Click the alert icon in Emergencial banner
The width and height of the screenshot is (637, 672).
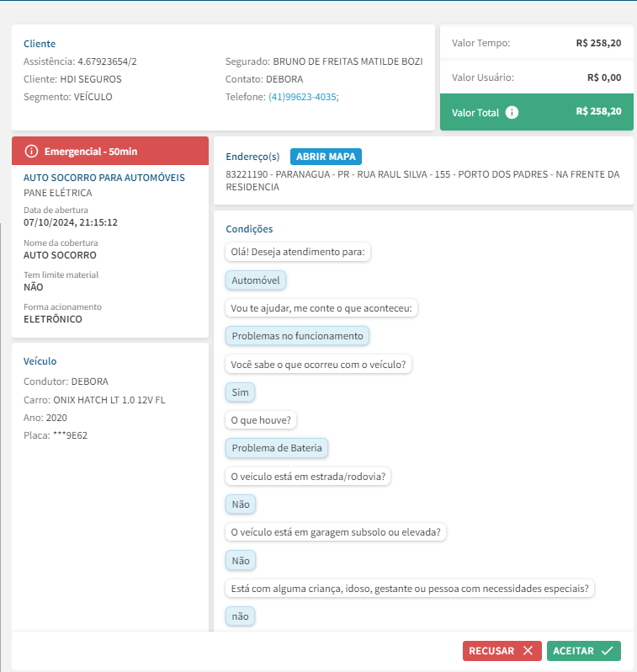coord(32,151)
